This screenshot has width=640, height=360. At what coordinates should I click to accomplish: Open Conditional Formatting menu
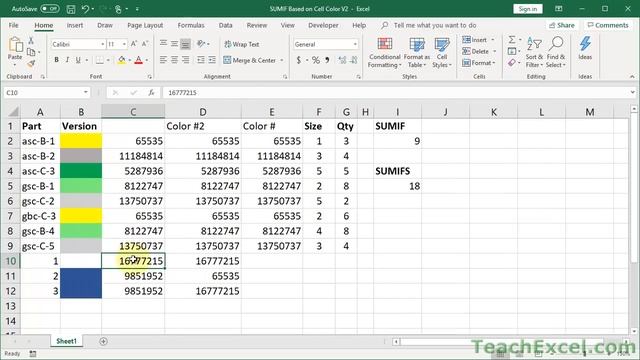coord(384,53)
